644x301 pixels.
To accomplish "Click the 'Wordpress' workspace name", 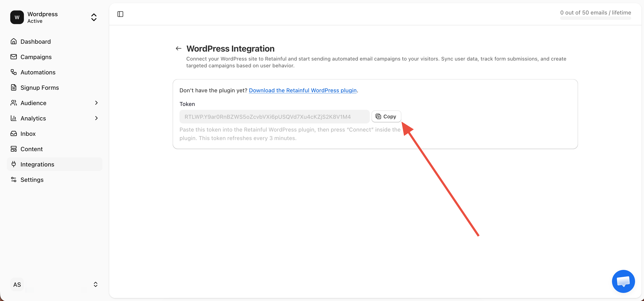I will pyautogui.click(x=42, y=14).
